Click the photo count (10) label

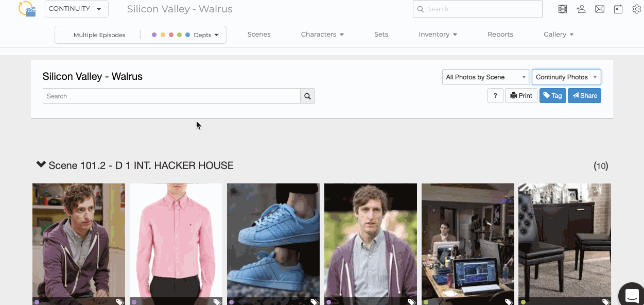tap(601, 166)
